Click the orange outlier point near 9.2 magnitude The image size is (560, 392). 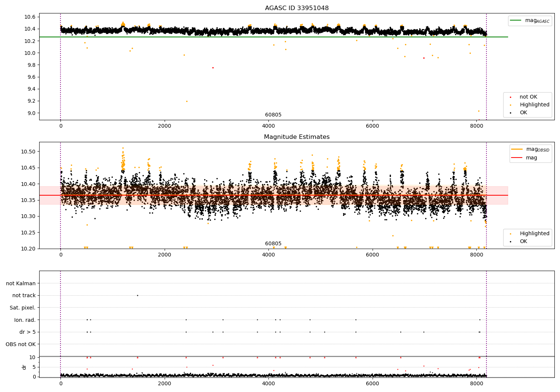click(x=187, y=101)
